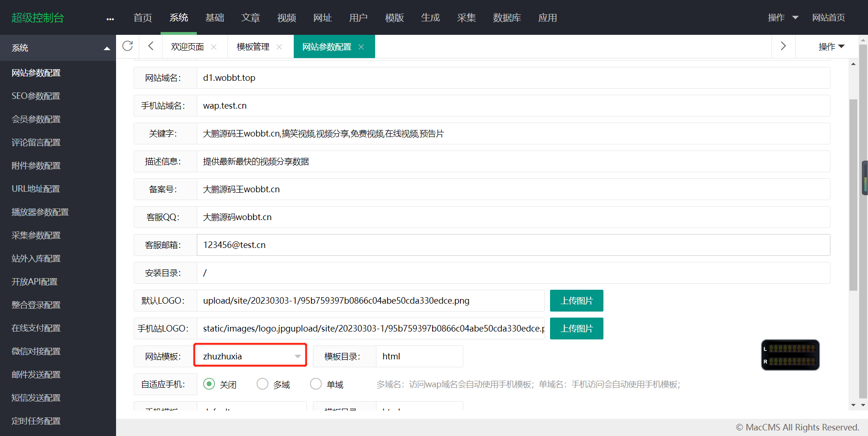The height and width of the screenshot is (436, 868).
Task: Close the 网站参数配置 tab
Action: 361,46
